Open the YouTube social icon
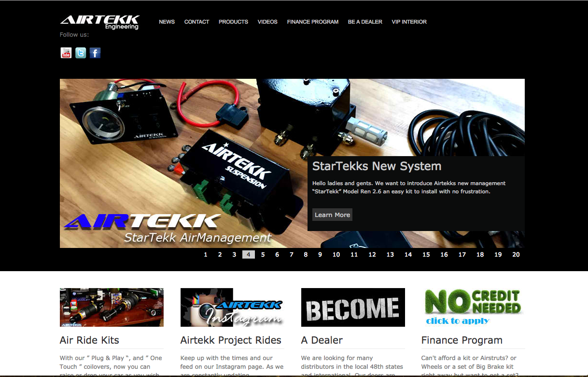Screen dimensions: 588x377 [66, 53]
